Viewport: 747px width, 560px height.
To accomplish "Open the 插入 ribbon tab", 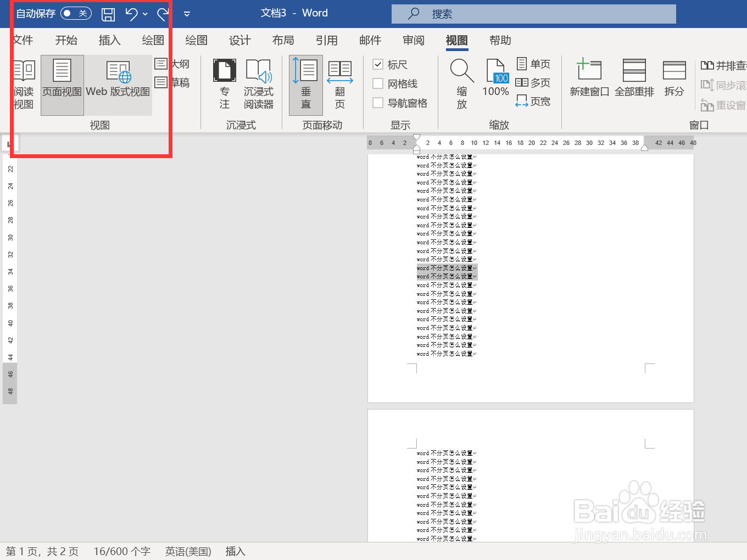I will (x=109, y=40).
